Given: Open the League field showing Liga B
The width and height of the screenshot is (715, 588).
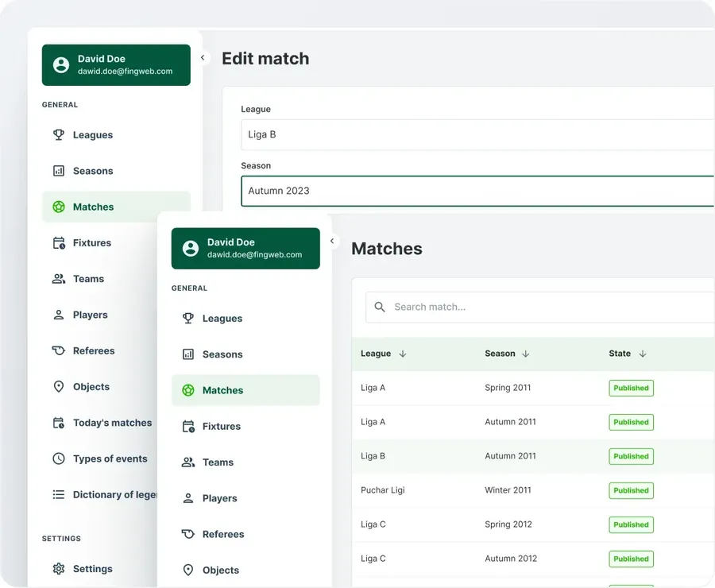Looking at the screenshot, I should (477, 134).
